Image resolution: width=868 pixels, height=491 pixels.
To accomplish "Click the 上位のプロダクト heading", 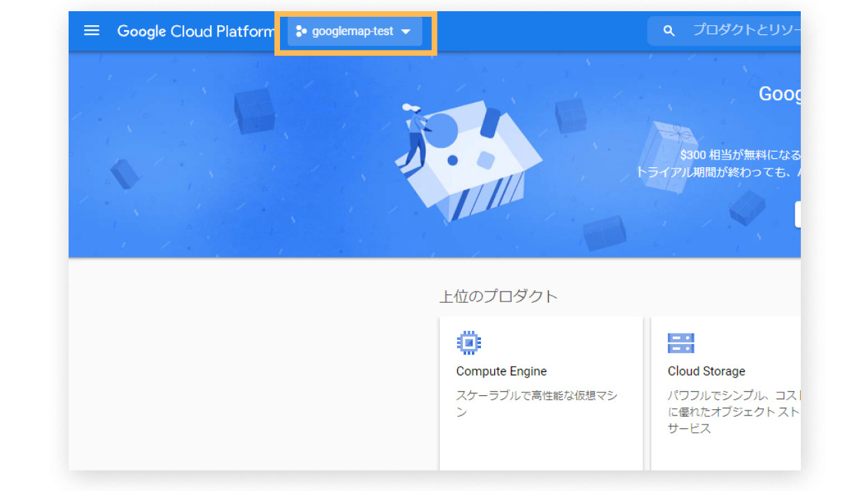I will pos(498,296).
